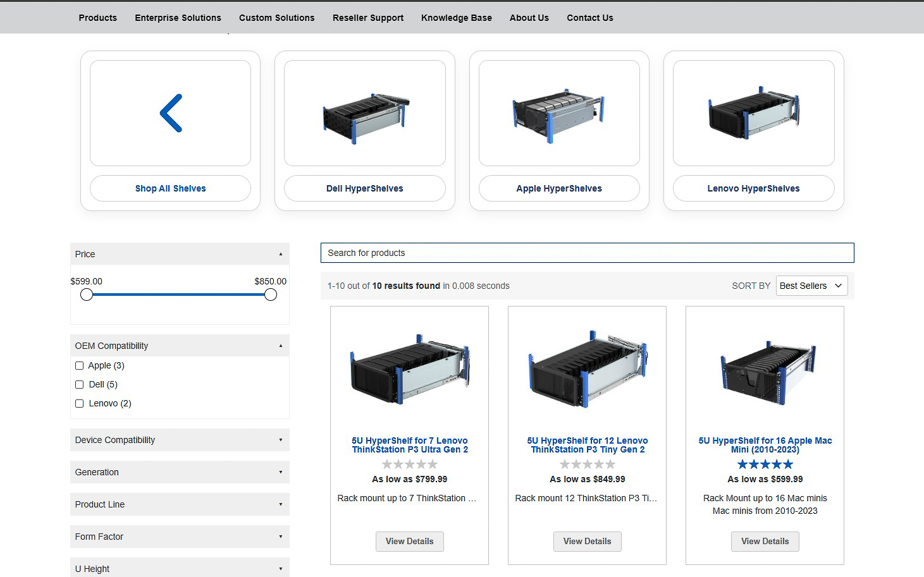The width and height of the screenshot is (924, 577).
Task: Open the Lenovo HyperShelves button
Action: [x=753, y=188]
